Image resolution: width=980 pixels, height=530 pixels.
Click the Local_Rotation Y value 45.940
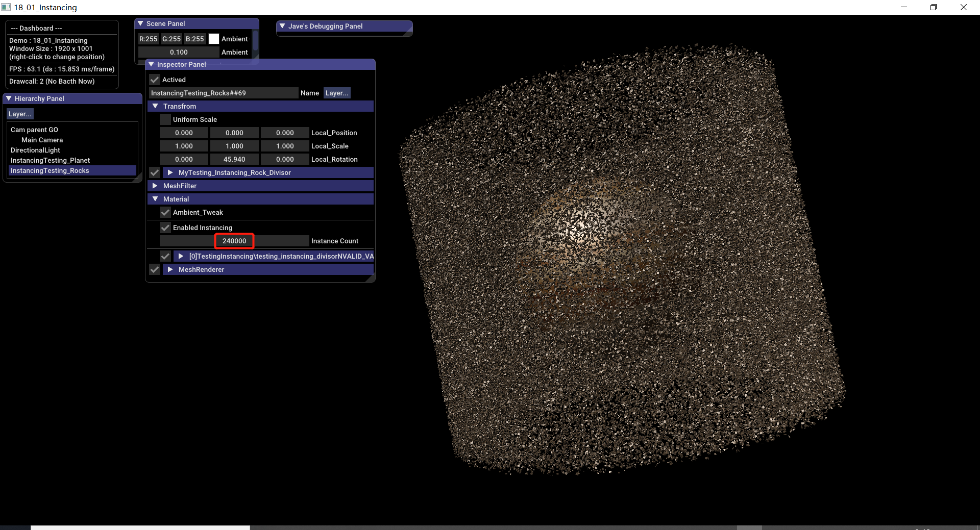(x=234, y=159)
